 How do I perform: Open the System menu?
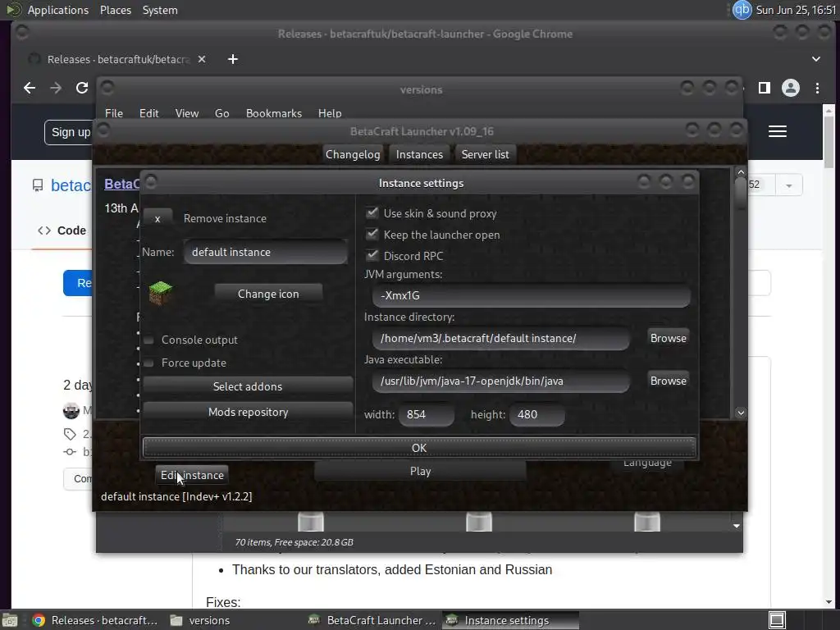(160, 10)
